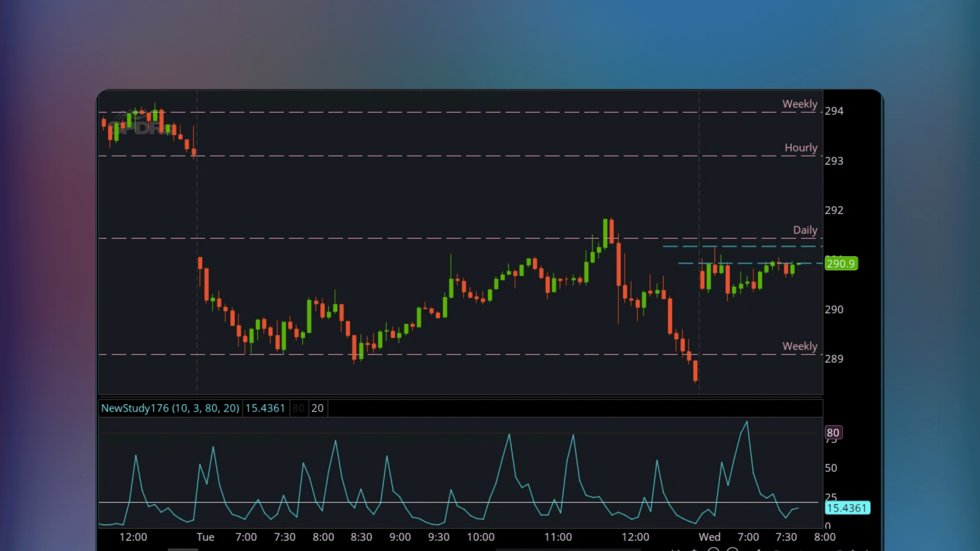Click the 15.4361 value bubble on lower axis
The height and width of the screenshot is (551, 980).
pyautogui.click(x=848, y=508)
